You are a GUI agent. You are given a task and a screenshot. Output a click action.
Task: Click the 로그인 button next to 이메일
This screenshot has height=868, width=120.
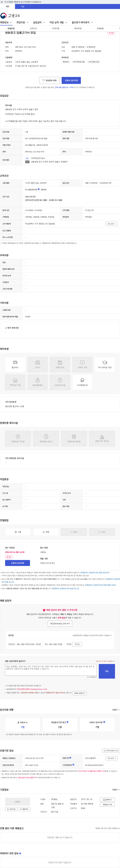pyautogui.click(x=77, y=644)
